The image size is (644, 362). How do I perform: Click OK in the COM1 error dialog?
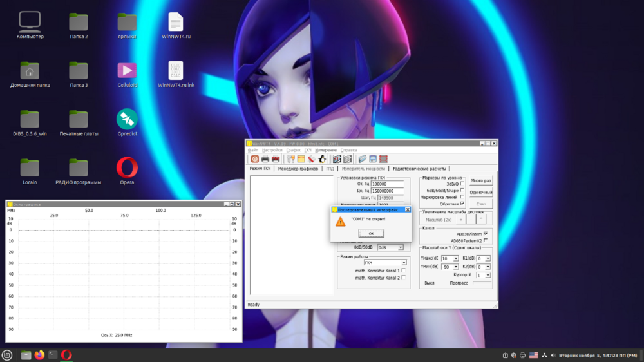(372, 233)
